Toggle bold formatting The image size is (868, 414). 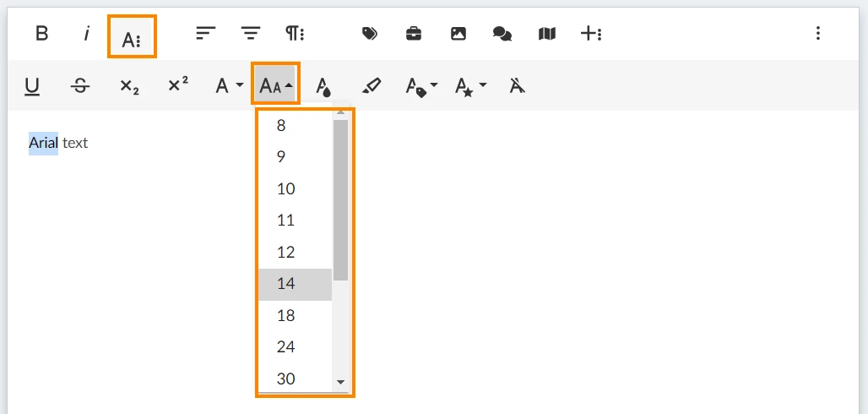tap(41, 34)
